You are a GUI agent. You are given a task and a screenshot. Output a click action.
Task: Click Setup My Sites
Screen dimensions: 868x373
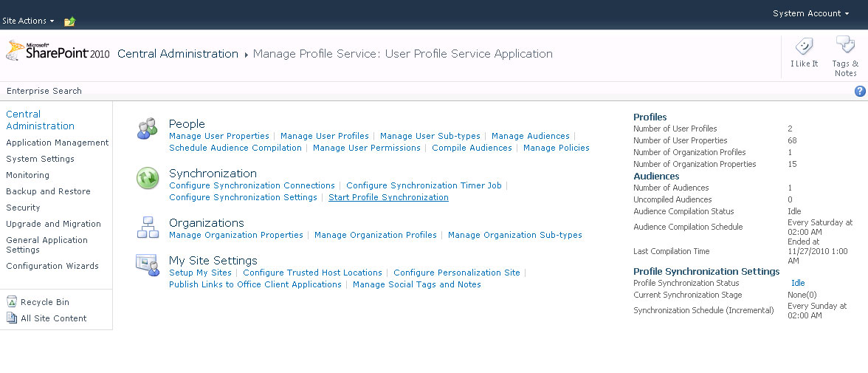pos(200,273)
